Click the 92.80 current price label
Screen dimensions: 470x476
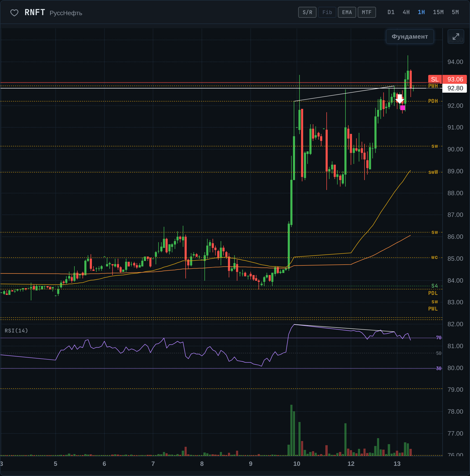[x=455, y=88]
